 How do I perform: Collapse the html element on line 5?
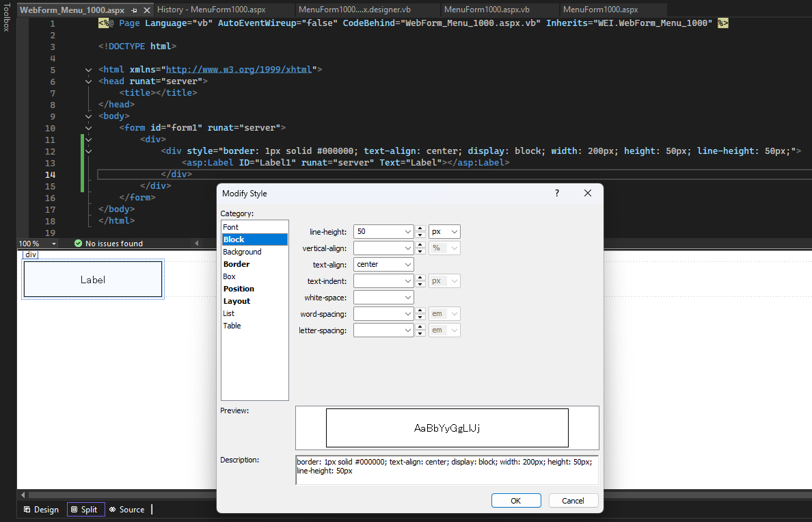tap(89, 70)
